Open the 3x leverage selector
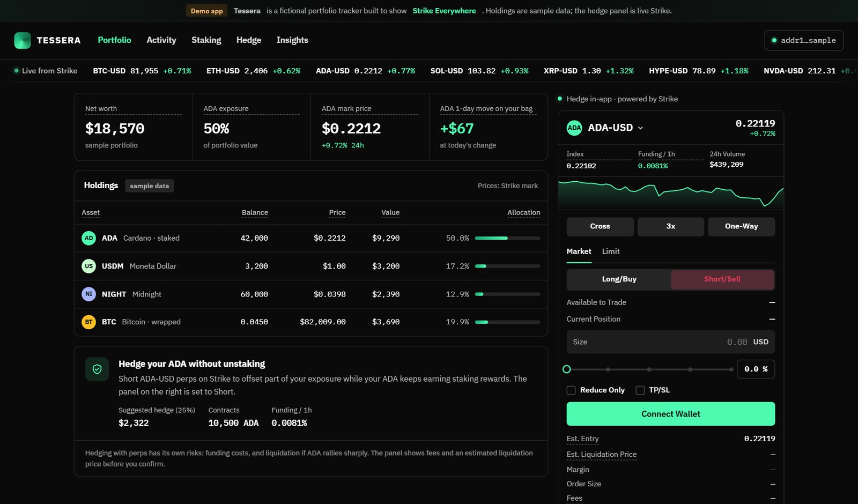This screenshot has height=504, width=858. [670, 227]
